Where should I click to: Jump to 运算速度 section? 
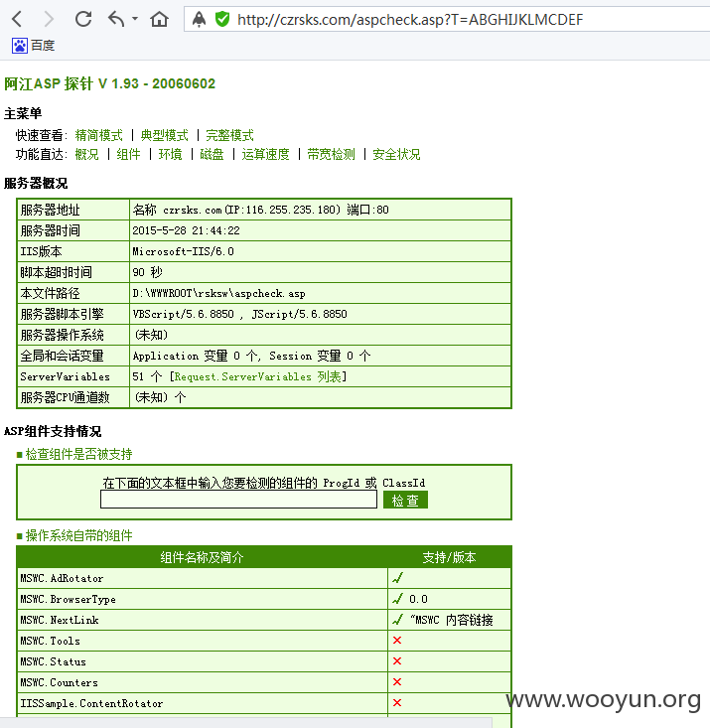[265, 154]
